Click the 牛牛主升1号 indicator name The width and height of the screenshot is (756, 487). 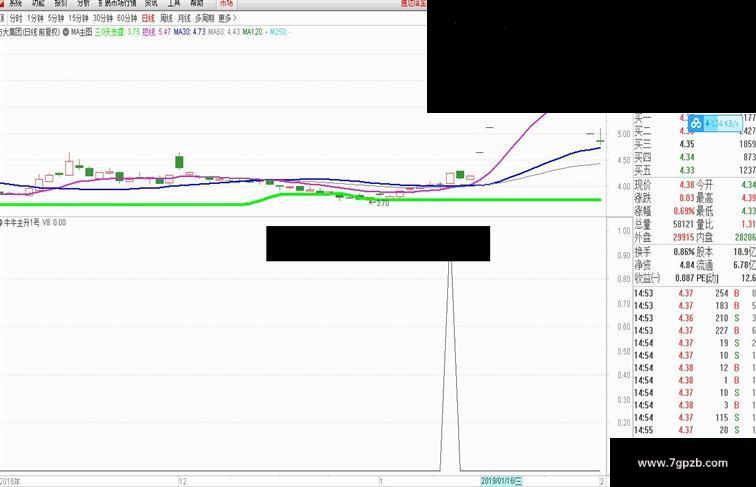pyautogui.click(x=22, y=223)
